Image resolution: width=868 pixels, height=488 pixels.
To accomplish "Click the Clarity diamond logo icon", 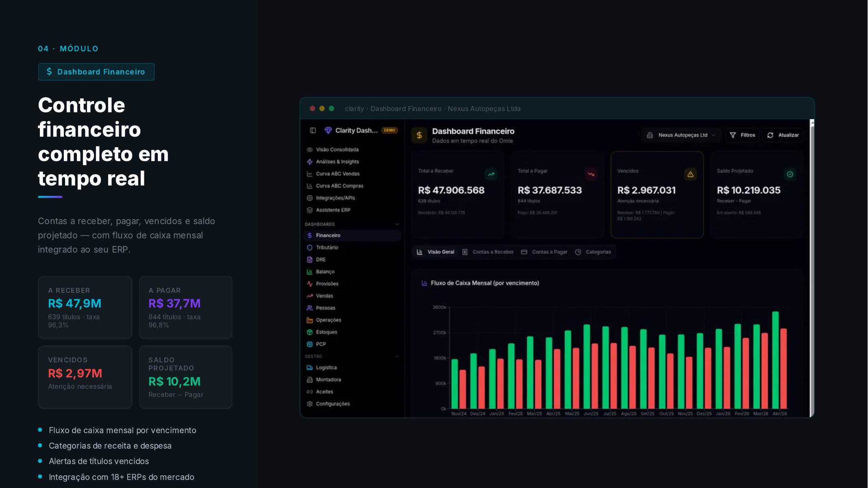I will tap(328, 131).
